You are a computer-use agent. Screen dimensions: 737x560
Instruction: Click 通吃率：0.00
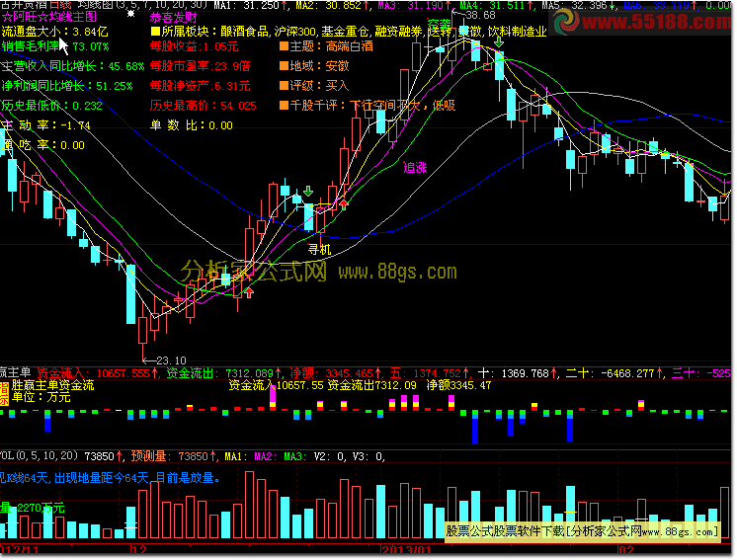[43, 145]
